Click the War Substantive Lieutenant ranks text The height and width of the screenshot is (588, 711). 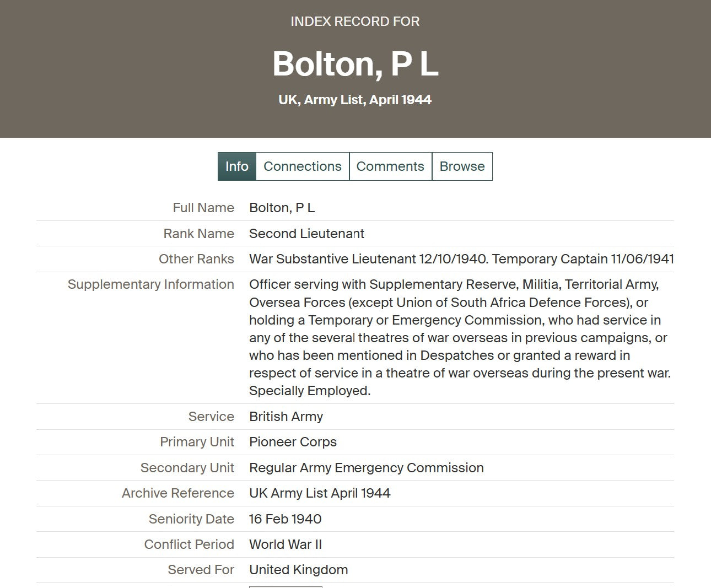(x=461, y=259)
